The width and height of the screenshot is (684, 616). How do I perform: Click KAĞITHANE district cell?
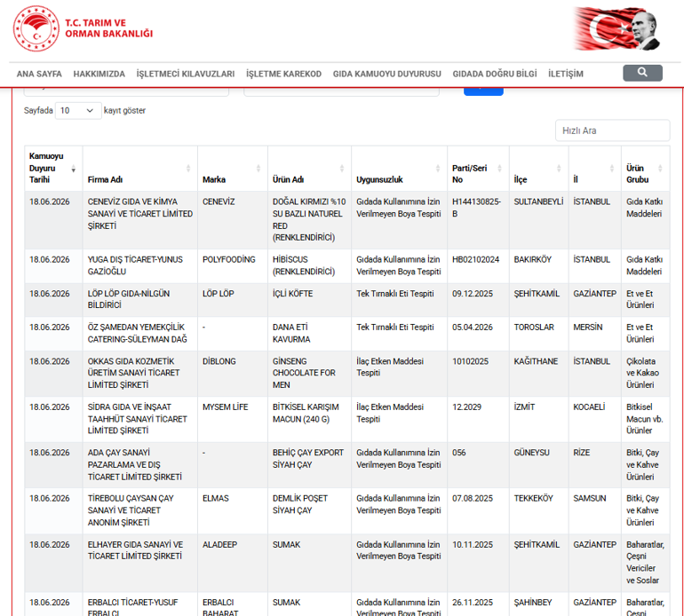pos(538,373)
